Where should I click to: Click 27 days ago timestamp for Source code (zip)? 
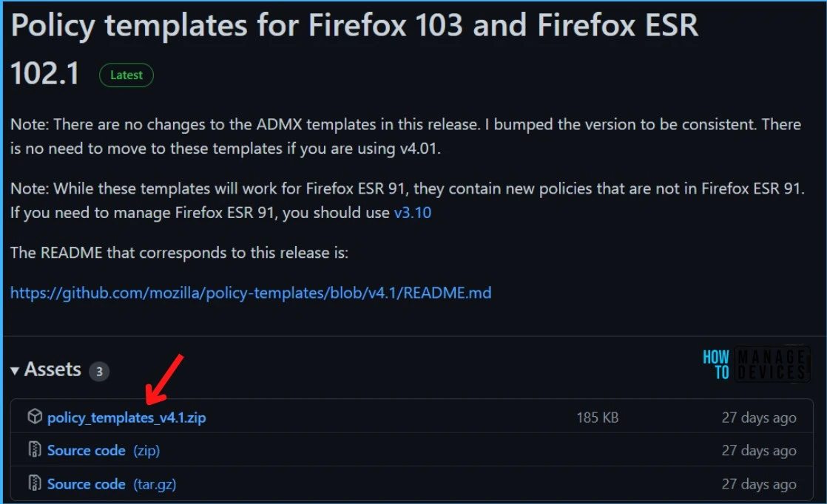point(759,451)
